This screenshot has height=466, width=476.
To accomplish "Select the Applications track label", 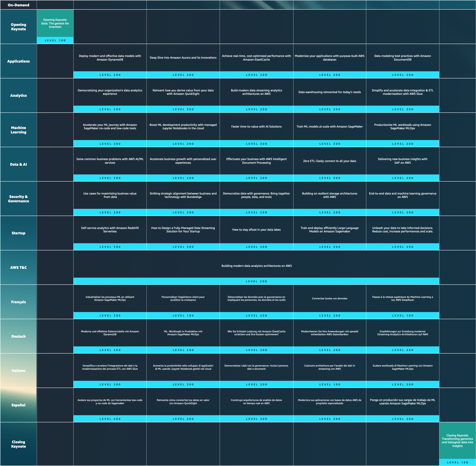I will click(18, 61).
